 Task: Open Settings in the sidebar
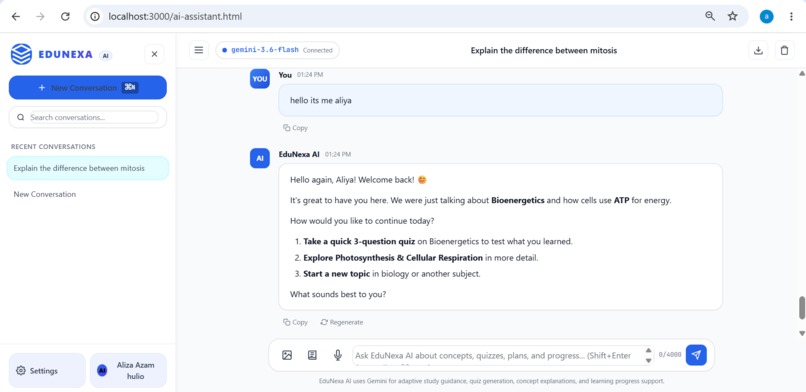point(47,370)
